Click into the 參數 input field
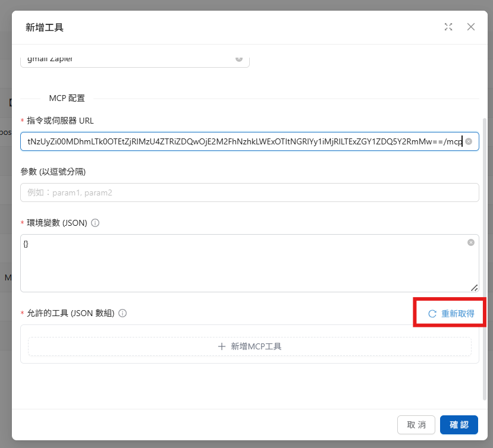The image size is (493, 448). click(x=249, y=193)
